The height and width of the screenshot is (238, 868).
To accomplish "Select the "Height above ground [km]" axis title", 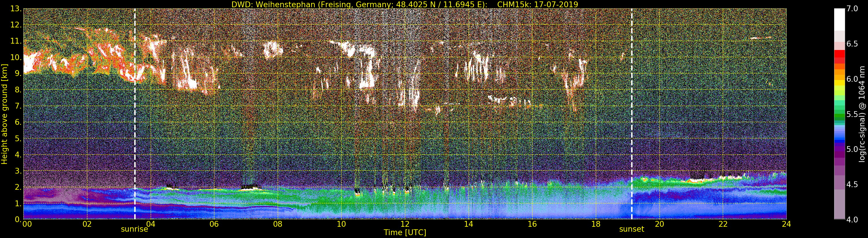I will 4,114.
